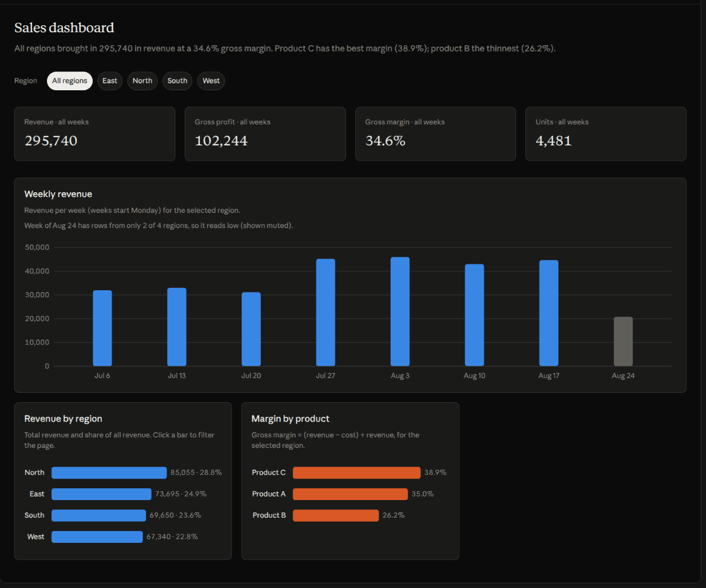The width and height of the screenshot is (706, 588).
Task: Choose the West region filter pill
Action: [211, 81]
